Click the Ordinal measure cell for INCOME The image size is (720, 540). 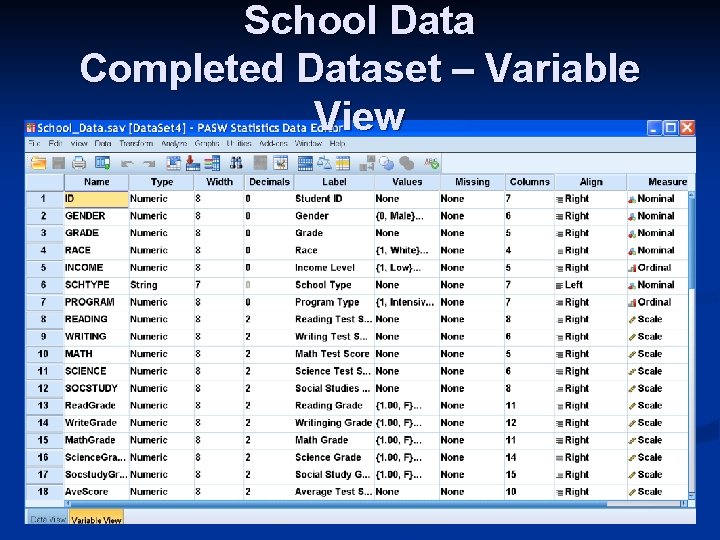[658, 268]
